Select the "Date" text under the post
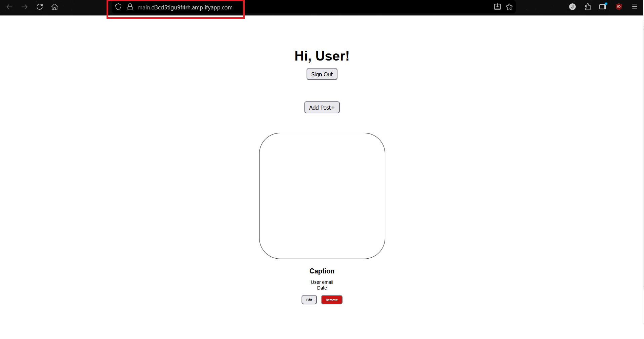Viewport: 644px width, 339px height. click(322, 288)
